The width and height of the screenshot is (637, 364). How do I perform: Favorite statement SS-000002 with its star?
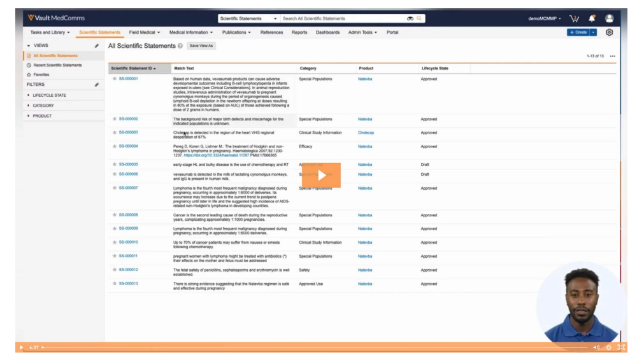[115, 119]
